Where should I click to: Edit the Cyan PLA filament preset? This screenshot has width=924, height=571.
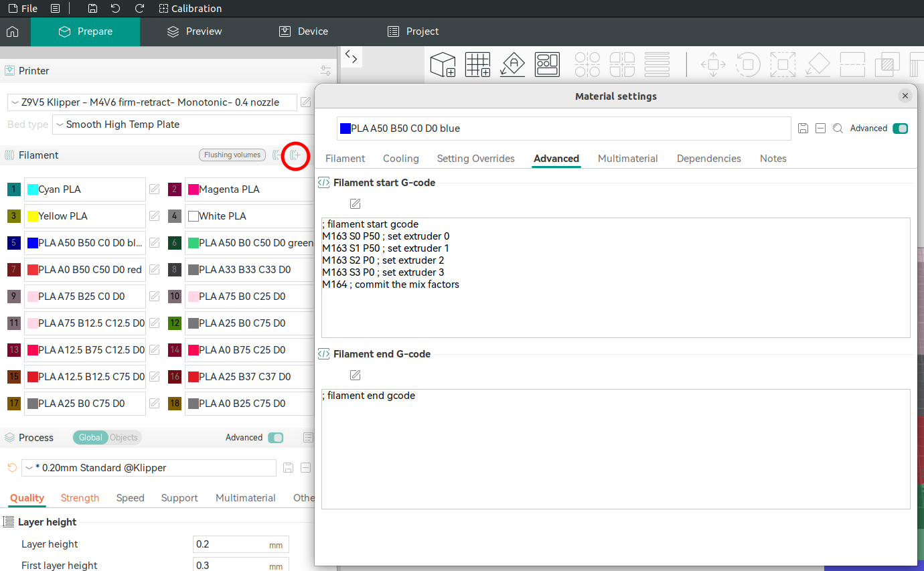point(155,189)
